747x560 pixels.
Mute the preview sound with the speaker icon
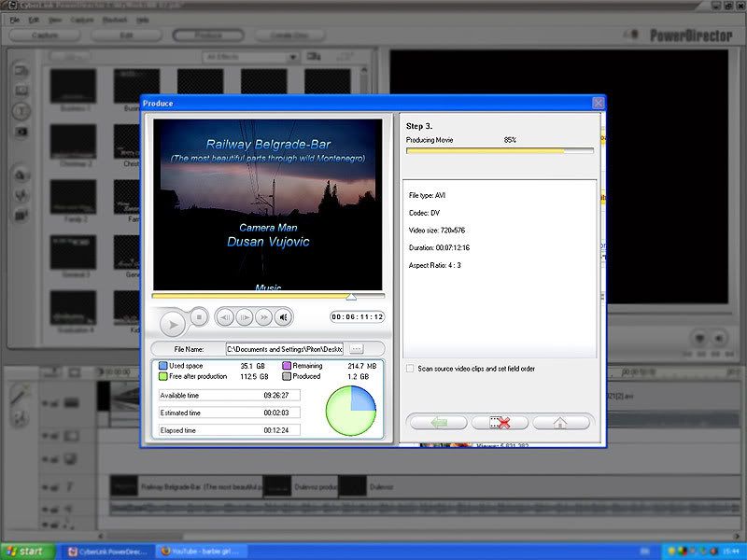[x=283, y=317]
